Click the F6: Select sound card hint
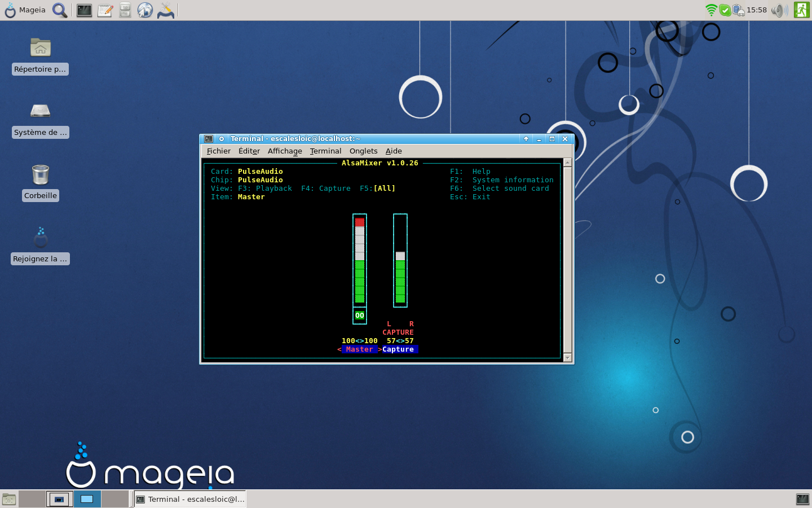Image resolution: width=812 pixels, height=508 pixels. point(500,189)
